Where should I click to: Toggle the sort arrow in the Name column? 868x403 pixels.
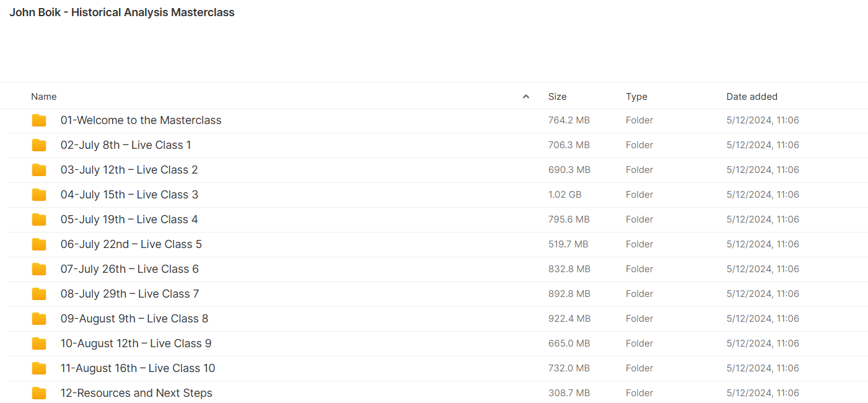pyautogui.click(x=526, y=97)
